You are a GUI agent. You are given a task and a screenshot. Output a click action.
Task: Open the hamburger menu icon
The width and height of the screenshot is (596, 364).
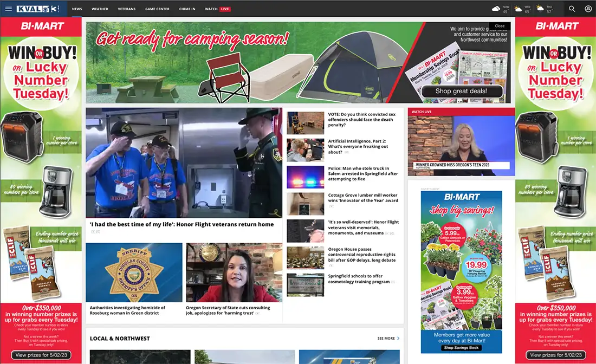tap(8, 9)
